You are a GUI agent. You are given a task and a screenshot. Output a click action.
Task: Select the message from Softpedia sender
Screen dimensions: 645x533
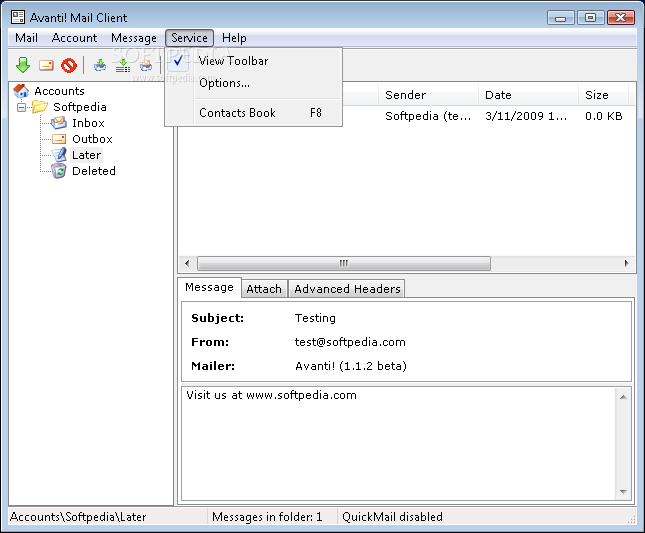(428, 116)
